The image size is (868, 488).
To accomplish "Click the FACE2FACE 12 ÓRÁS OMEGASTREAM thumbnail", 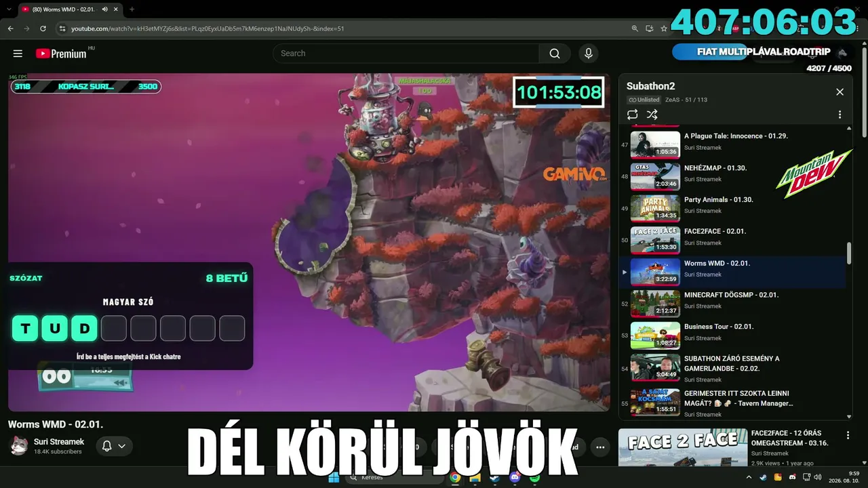I will (683, 448).
